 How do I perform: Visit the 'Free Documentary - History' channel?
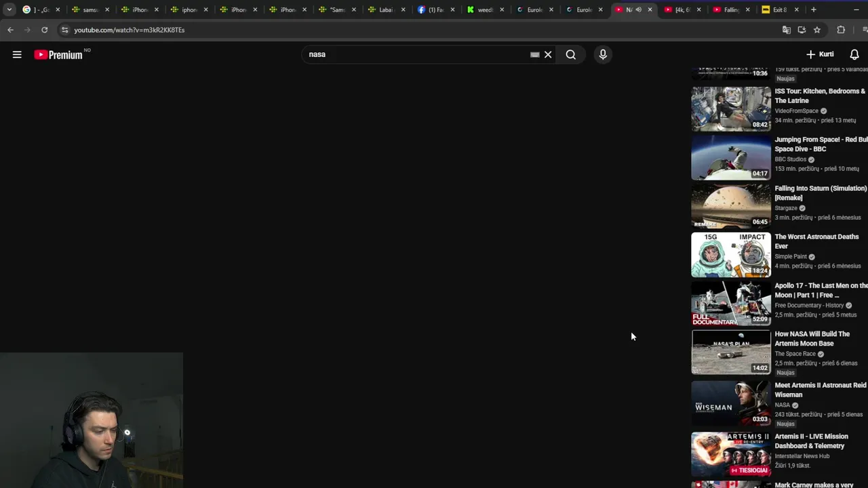(808, 305)
